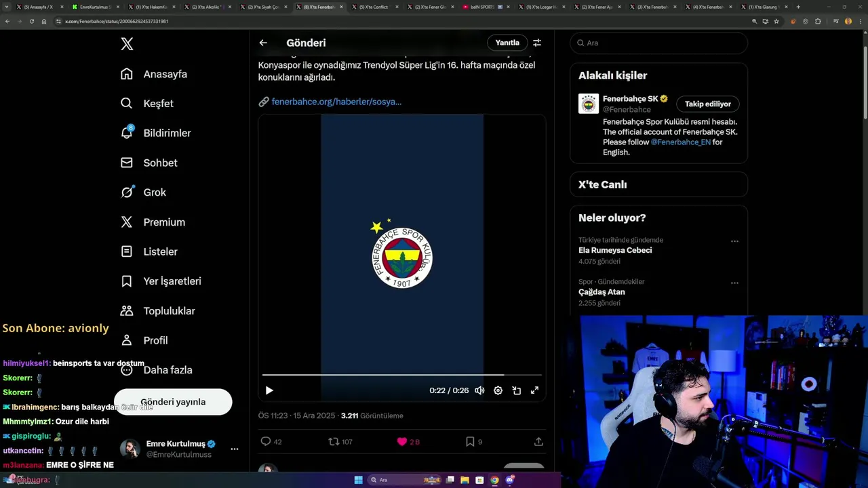Open views count 3.211 Görüntüleme
Image resolution: width=868 pixels, height=488 pixels.
click(372, 415)
